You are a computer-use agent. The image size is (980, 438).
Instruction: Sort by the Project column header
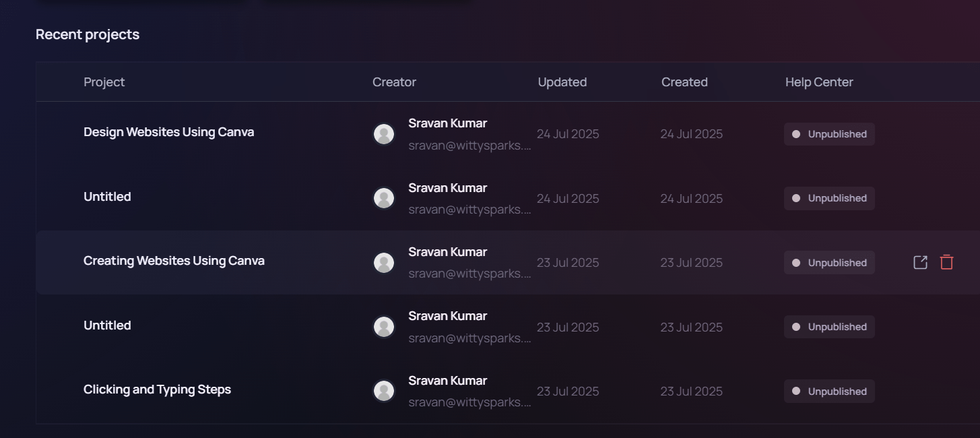coord(104,82)
